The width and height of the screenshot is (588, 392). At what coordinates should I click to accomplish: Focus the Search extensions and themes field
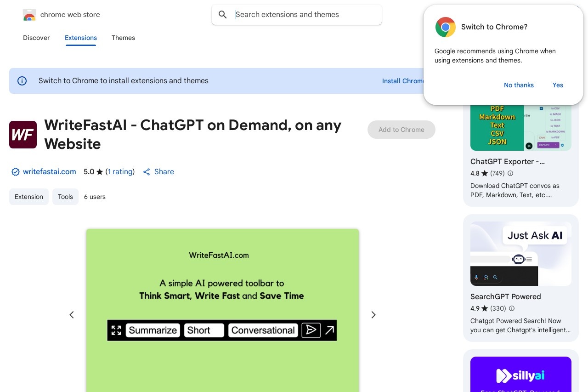point(297,15)
